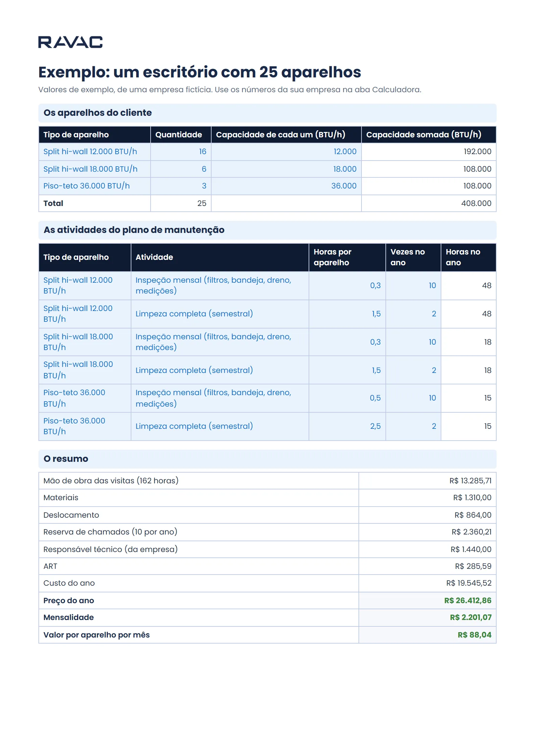This screenshot has height=756, width=535.
Task: Click the 'Valor por aparelho por mês' label
Action: pos(96,635)
